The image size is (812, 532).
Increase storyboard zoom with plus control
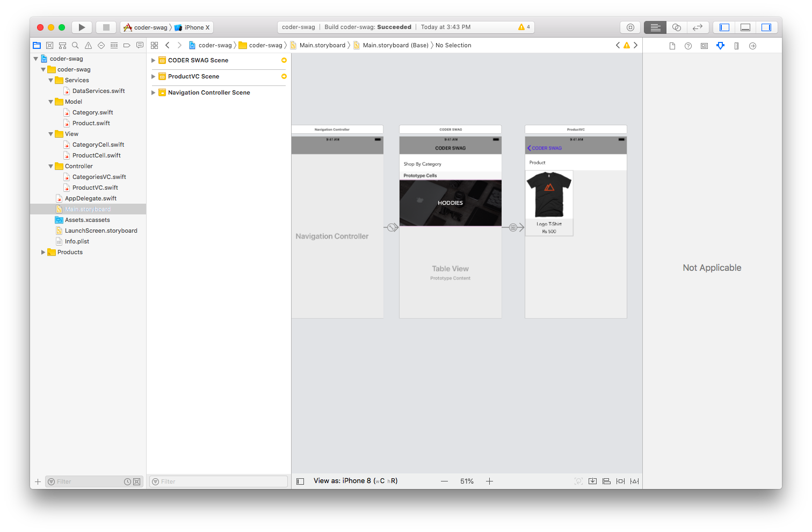pos(489,481)
